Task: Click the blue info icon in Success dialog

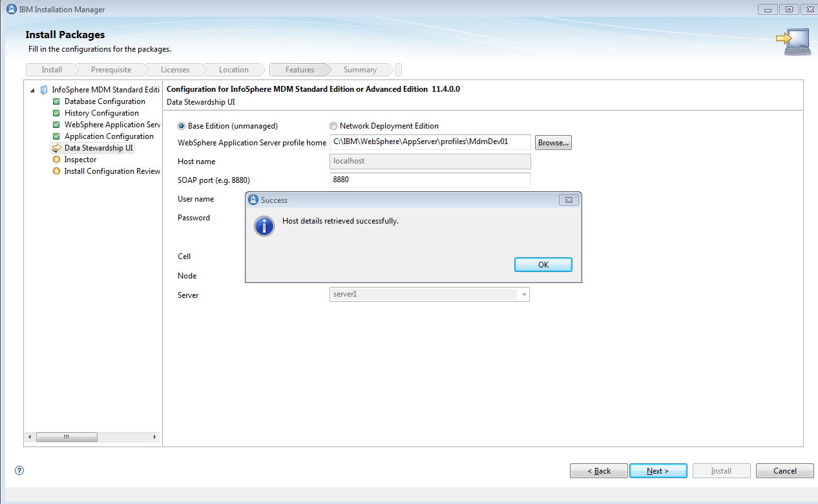Action: click(x=264, y=226)
